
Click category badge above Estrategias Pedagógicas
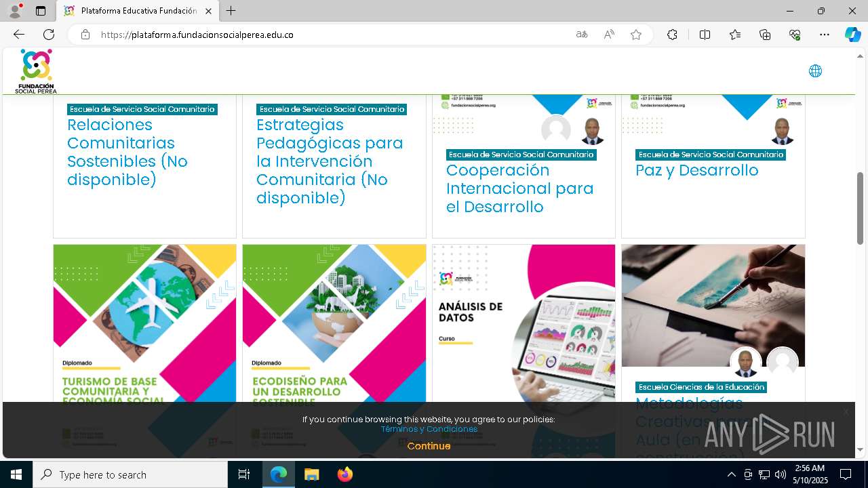pyautogui.click(x=332, y=109)
